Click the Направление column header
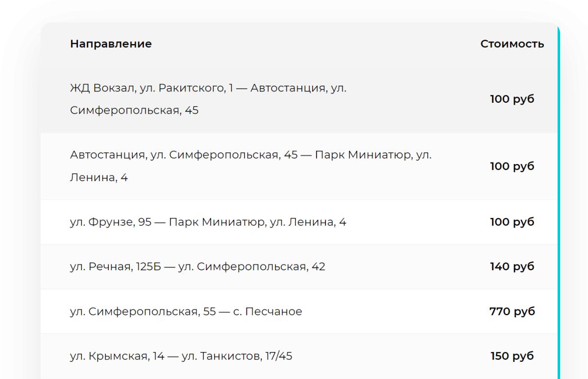 pos(111,44)
